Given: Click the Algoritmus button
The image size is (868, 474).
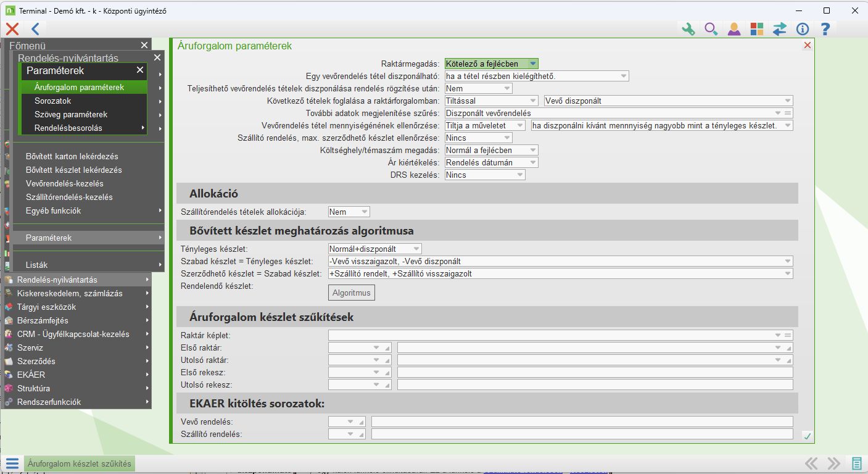Looking at the screenshot, I should [x=351, y=293].
